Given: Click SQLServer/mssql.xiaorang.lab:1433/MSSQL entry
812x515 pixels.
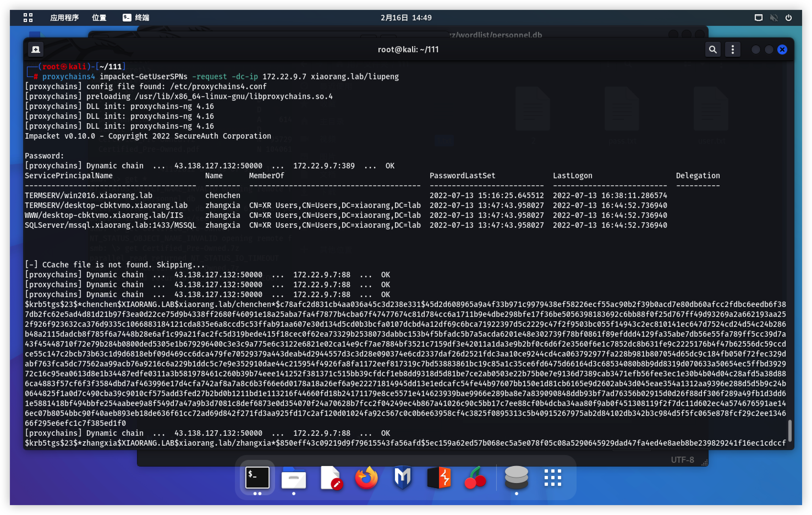Looking at the screenshot, I should click(110, 225).
